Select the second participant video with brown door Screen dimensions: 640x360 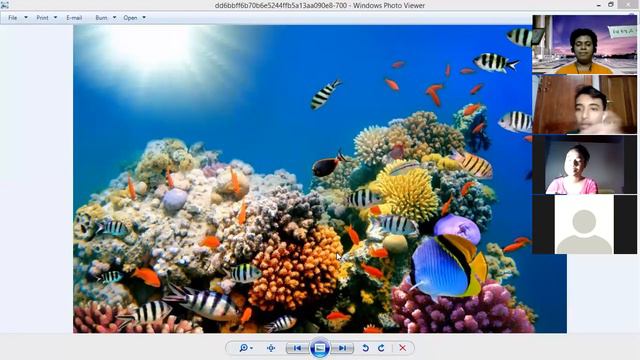[x=584, y=104]
